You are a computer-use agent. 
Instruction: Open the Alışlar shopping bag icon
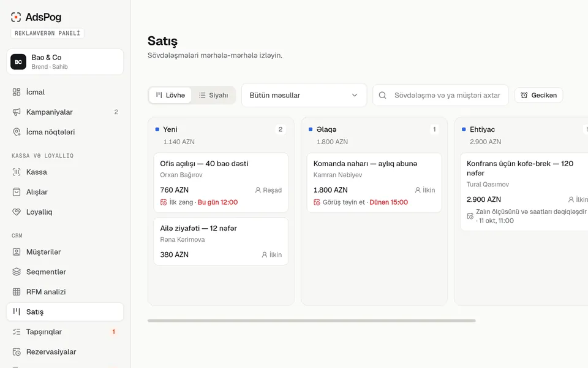click(x=17, y=192)
